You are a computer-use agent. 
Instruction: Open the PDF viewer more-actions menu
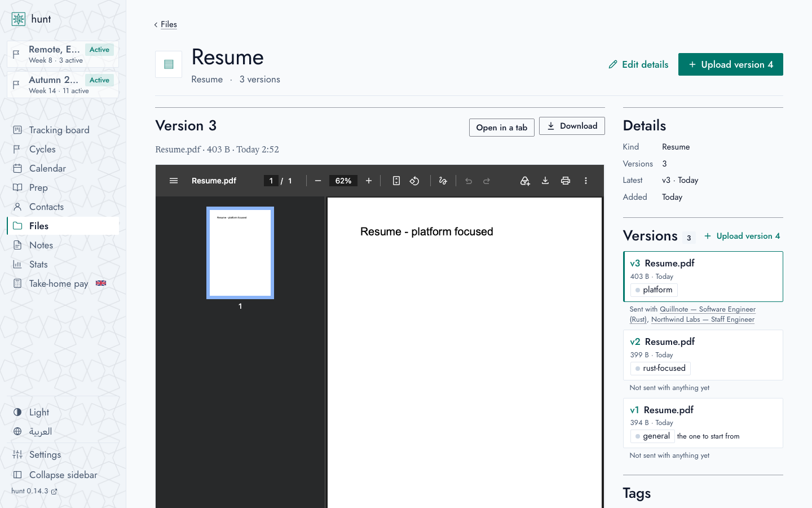[586, 181]
